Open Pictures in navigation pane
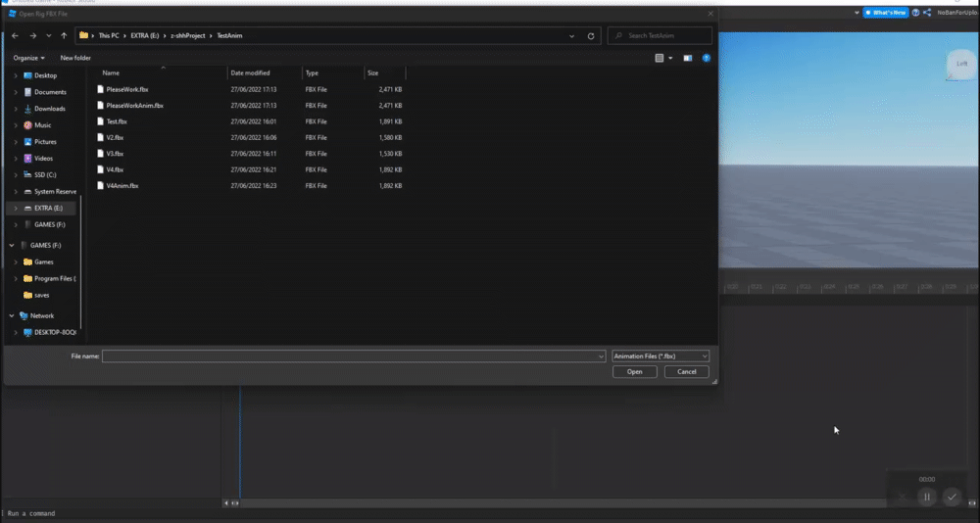Image resolution: width=980 pixels, height=523 pixels. pyautogui.click(x=45, y=142)
